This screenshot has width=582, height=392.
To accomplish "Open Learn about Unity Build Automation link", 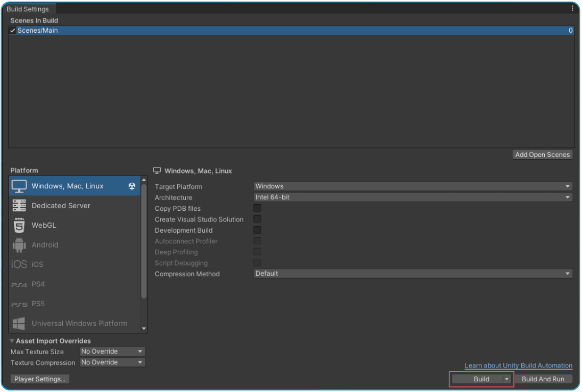I will [518, 365].
